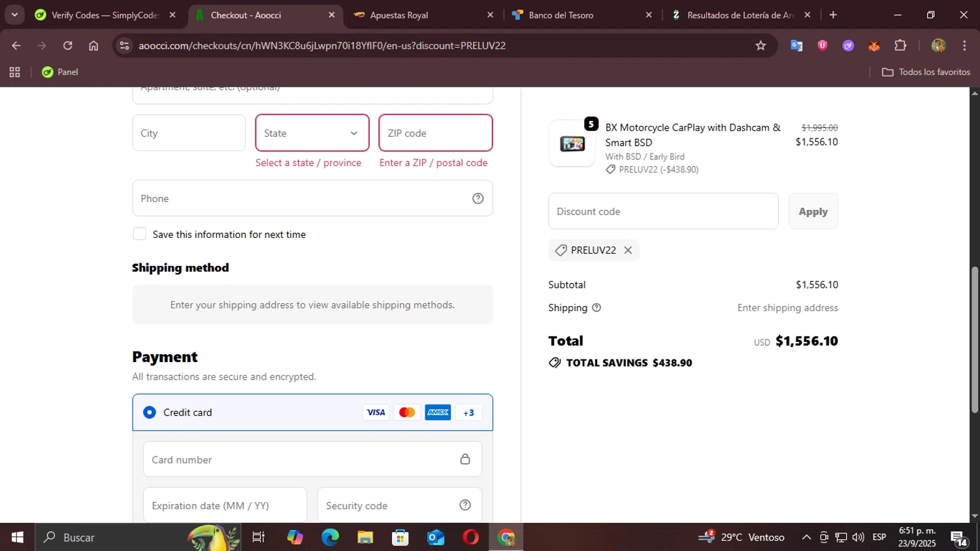The height and width of the screenshot is (551, 980).
Task: Click the Card number lock icon
Action: click(465, 459)
